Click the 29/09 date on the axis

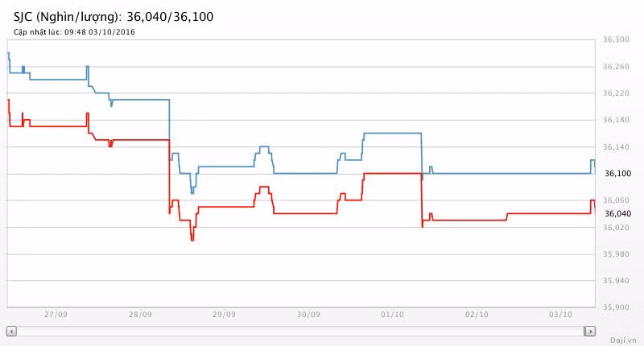tap(225, 315)
